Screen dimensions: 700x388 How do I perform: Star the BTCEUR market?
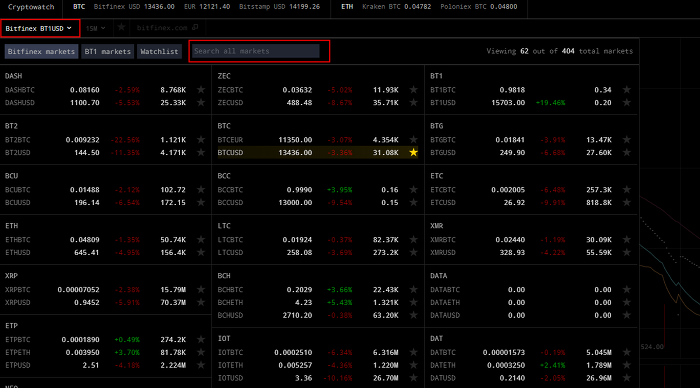[413, 140]
